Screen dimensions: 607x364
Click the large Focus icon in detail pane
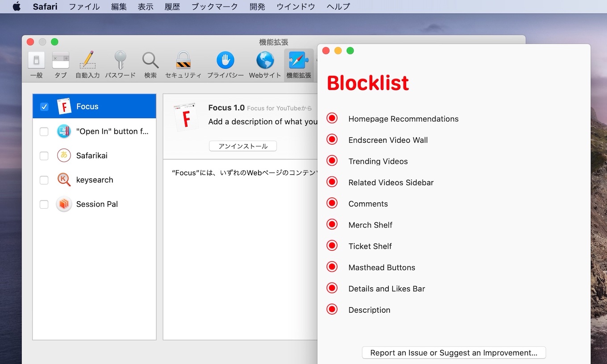click(186, 118)
